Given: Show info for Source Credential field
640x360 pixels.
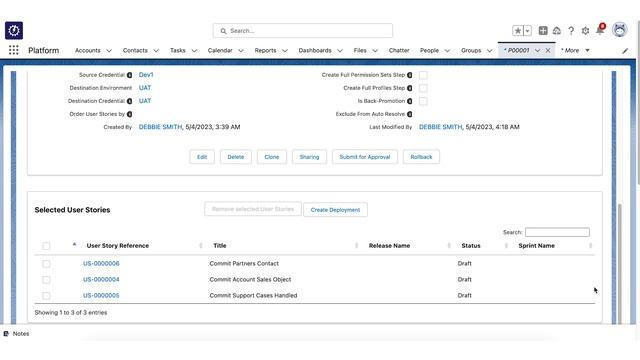Looking at the screenshot, I should [129, 75].
